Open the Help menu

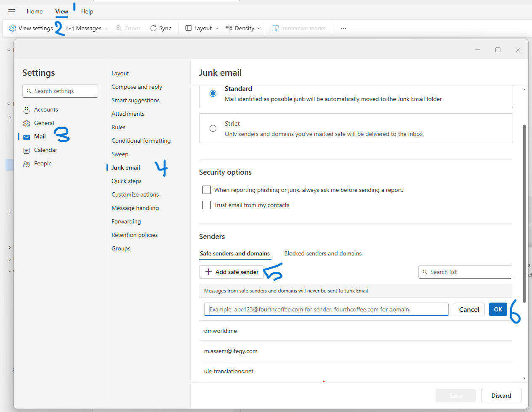tap(87, 11)
